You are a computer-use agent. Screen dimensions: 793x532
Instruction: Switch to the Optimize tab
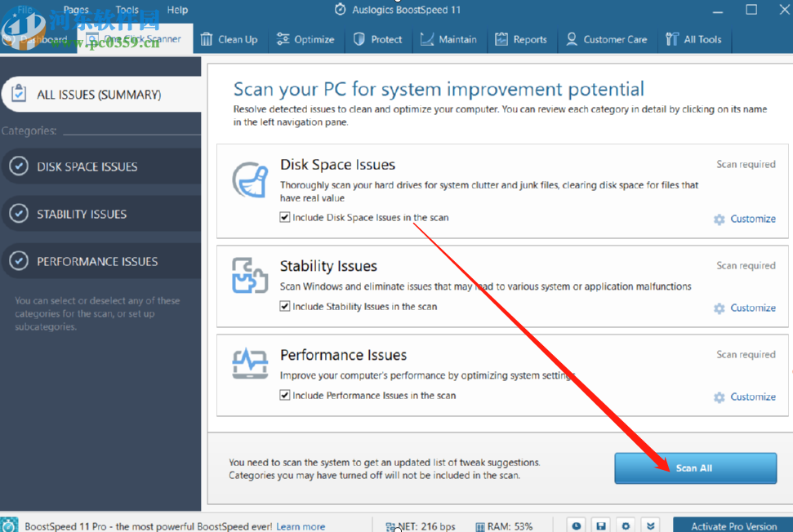pyautogui.click(x=305, y=39)
